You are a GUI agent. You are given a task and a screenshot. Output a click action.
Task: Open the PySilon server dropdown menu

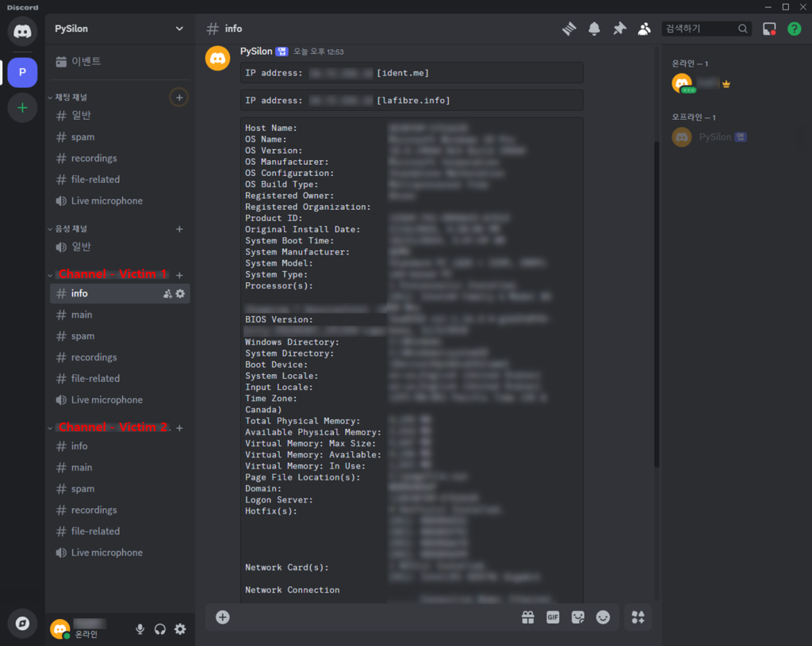point(119,29)
